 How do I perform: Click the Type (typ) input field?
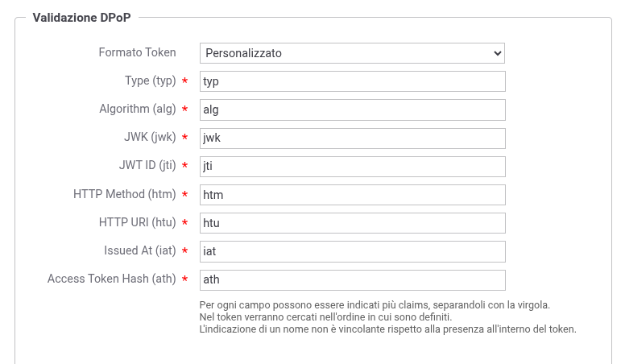coord(352,81)
